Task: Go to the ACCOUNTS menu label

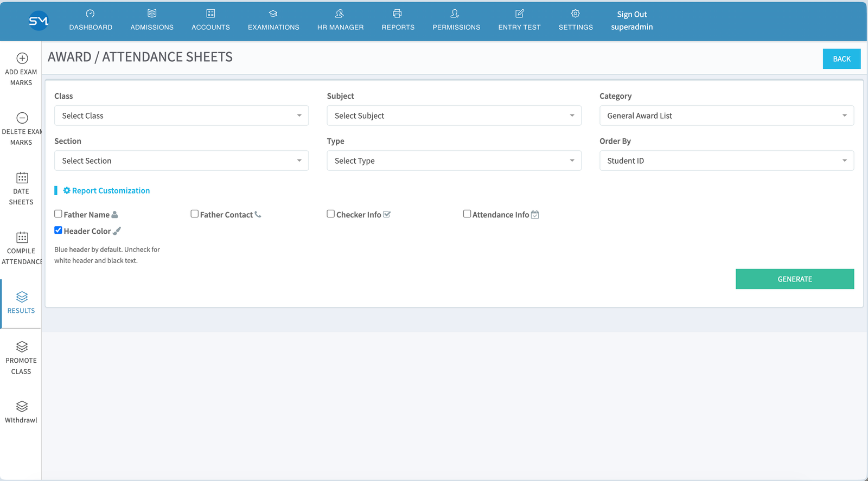Action: point(210,27)
